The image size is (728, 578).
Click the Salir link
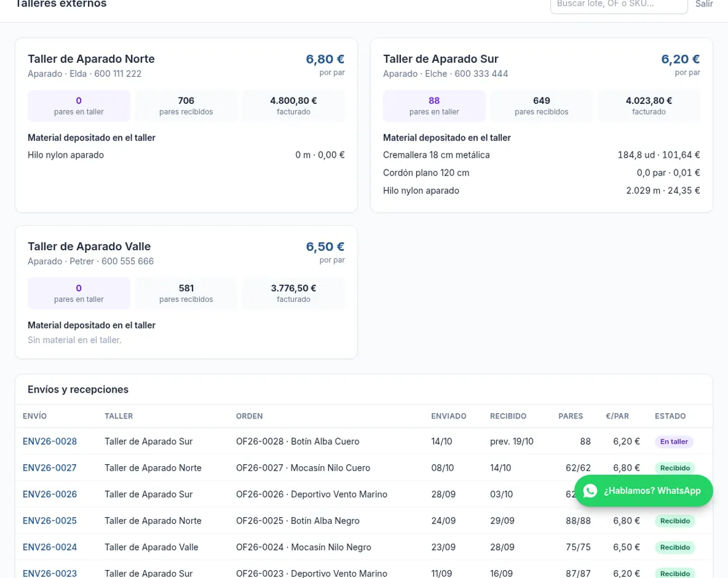click(x=704, y=4)
